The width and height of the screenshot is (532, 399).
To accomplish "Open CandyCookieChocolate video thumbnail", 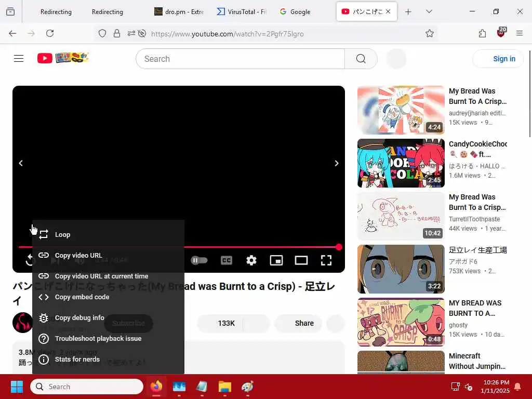I will (x=401, y=163).
